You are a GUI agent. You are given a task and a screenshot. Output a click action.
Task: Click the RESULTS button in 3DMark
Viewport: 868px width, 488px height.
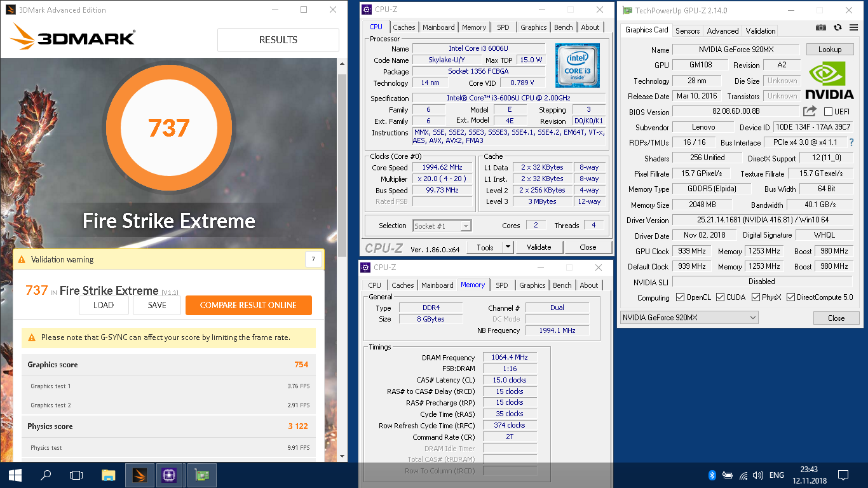pos(278,39)
